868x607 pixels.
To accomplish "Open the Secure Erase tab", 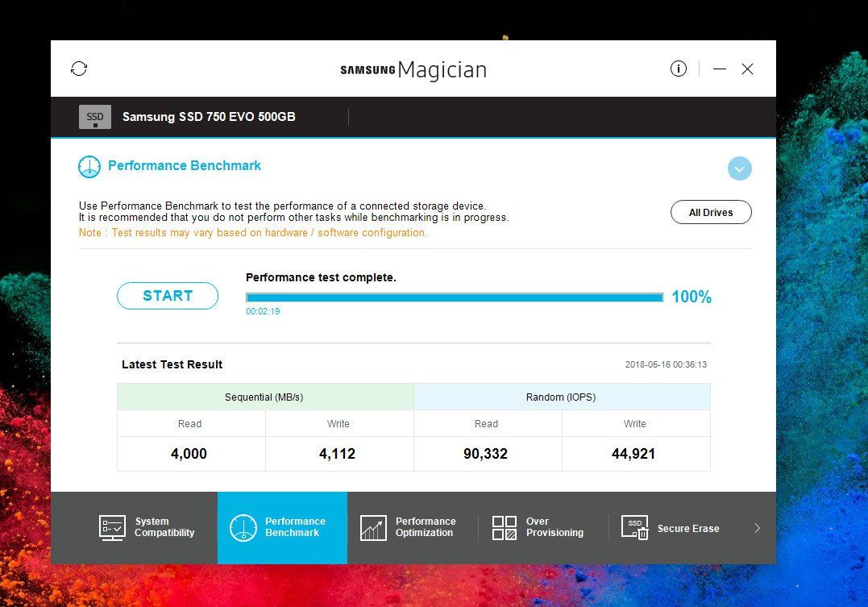I will (674, 528).
